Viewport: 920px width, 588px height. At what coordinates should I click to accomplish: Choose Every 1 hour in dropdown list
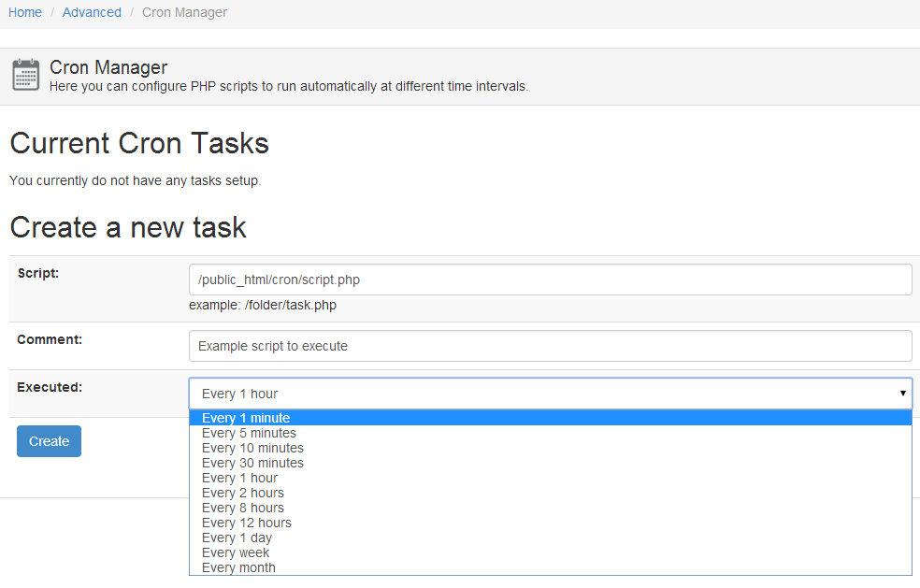[x=239, y=478]
